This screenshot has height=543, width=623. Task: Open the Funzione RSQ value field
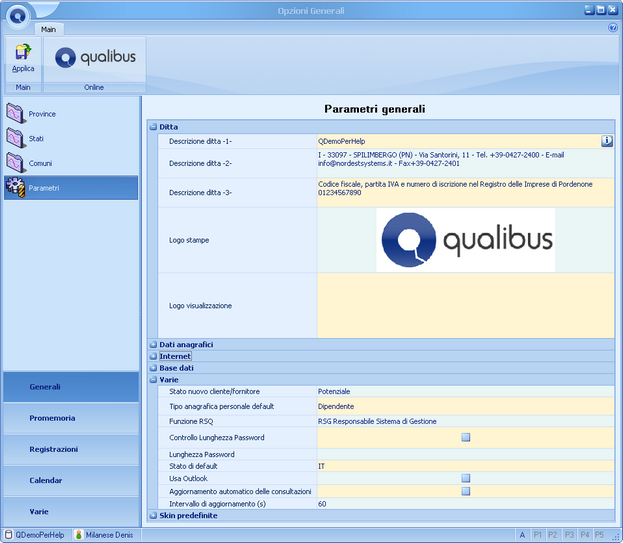tap(465, 421)
